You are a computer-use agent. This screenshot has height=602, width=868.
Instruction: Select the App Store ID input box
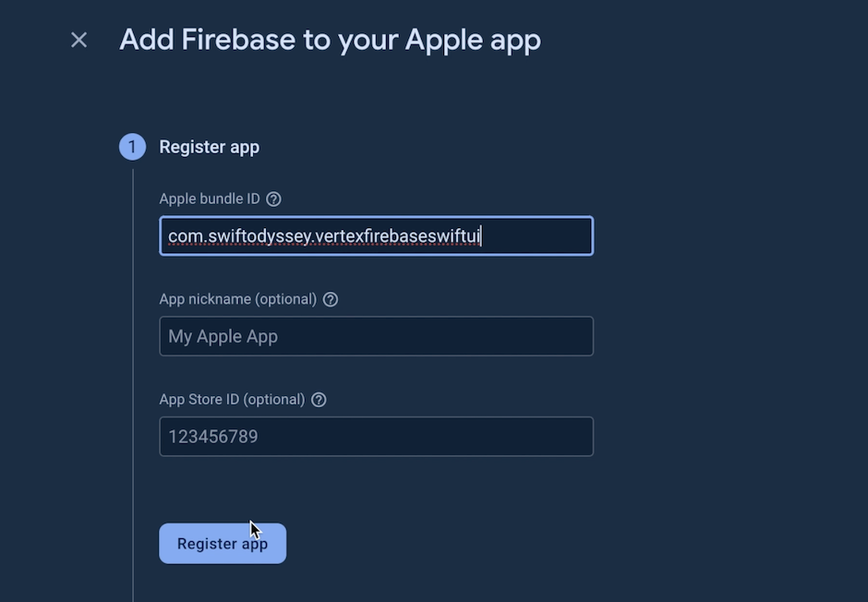(376, 437)
